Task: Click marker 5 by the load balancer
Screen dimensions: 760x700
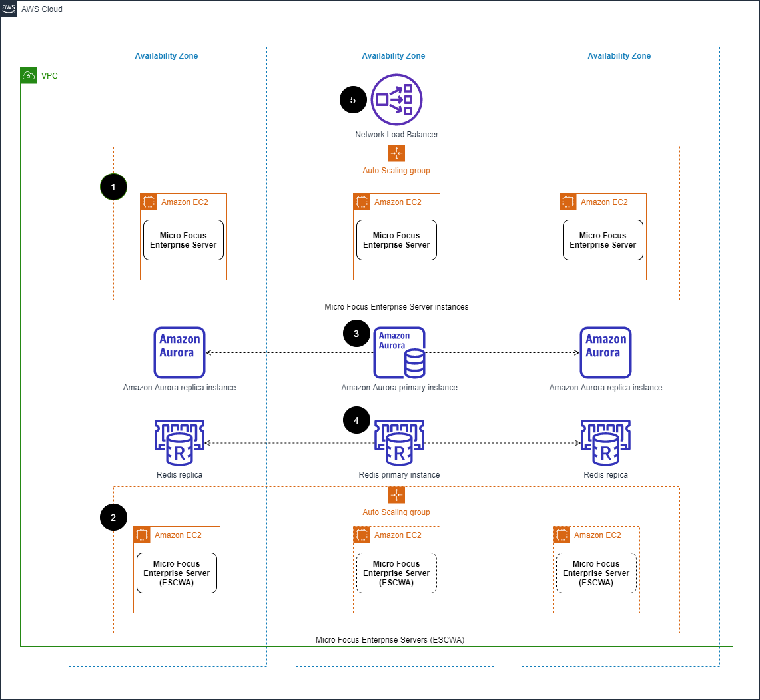Action: tap(353, 99)
